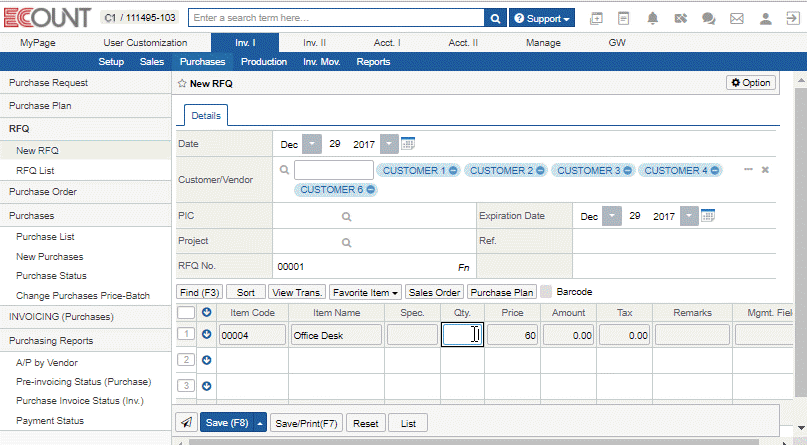Open the Reports submenu
This screenshot has width=807, height=445.
[373, 62]
